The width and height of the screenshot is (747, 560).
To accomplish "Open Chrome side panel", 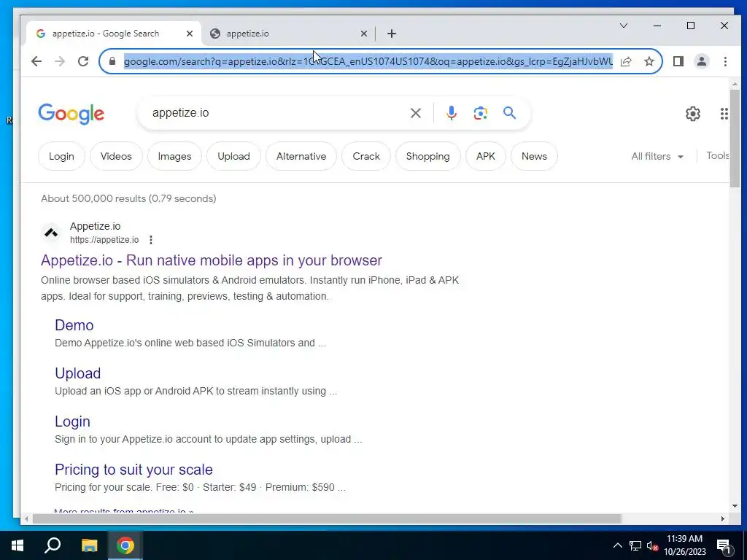I will click(678, 61).
